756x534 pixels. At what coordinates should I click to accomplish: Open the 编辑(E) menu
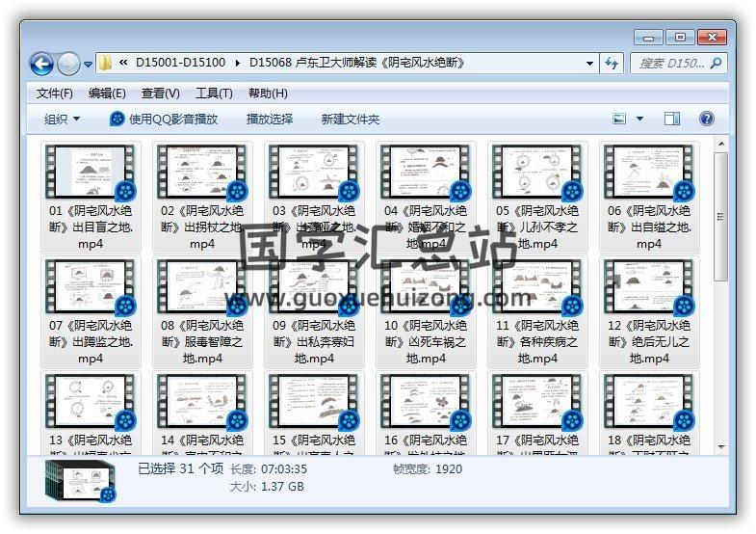click(107, 93)
